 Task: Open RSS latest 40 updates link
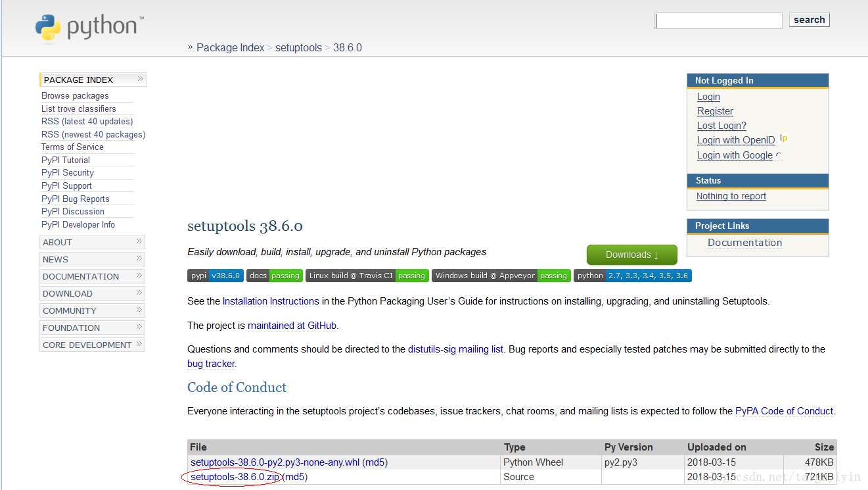coord(87,121)
